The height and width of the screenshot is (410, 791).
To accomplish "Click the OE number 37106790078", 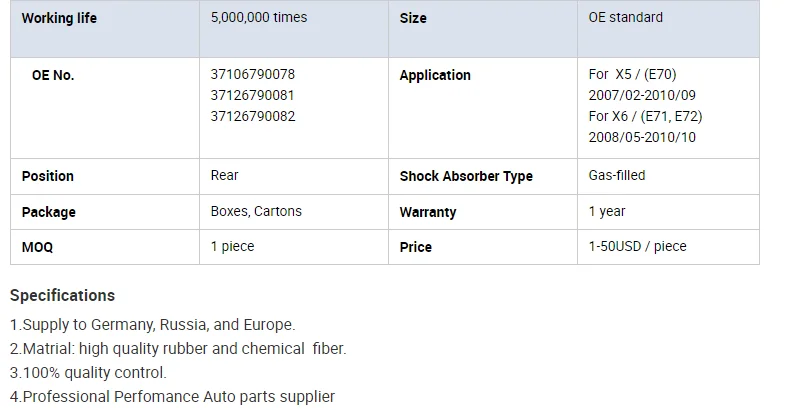I will (x=252, y=74).
